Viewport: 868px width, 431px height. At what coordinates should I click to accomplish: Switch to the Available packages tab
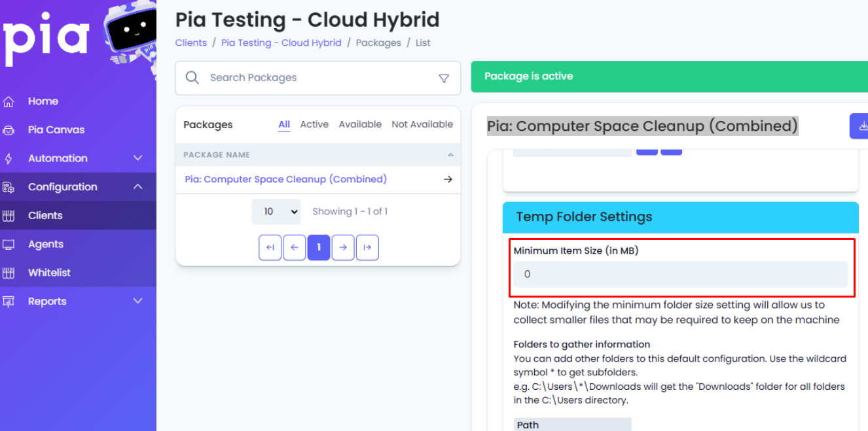tap(360, 124)
